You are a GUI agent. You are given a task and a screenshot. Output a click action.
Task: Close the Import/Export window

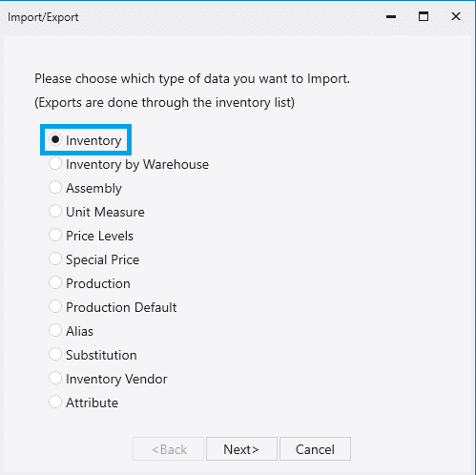456,16
